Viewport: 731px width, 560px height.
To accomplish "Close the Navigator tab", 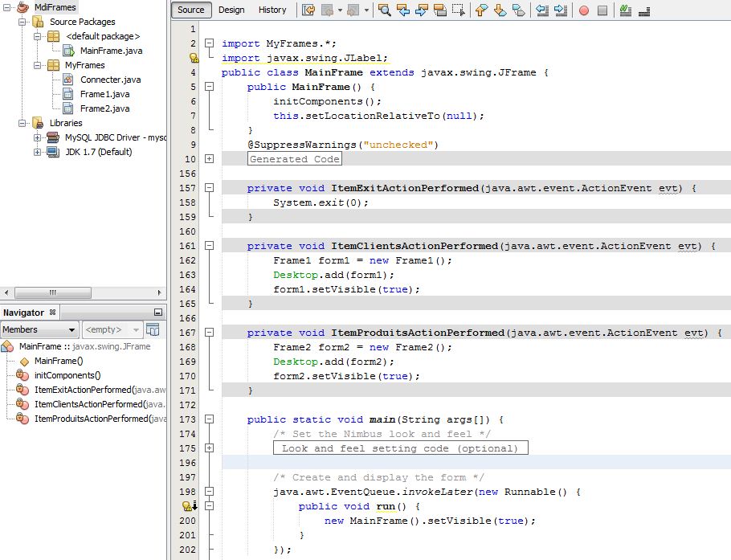I will click(53, 312).
